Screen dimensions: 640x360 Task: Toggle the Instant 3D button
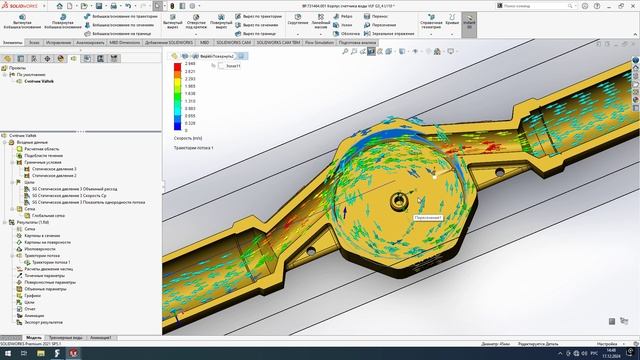pos(469,24)
